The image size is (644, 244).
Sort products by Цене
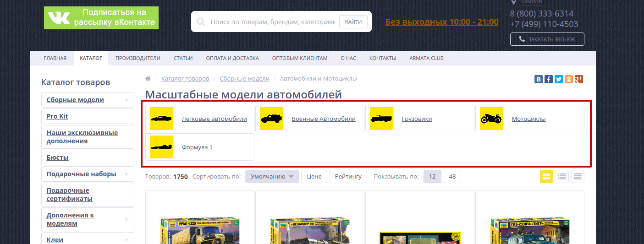pyautogui.click(x=314, y=176)
